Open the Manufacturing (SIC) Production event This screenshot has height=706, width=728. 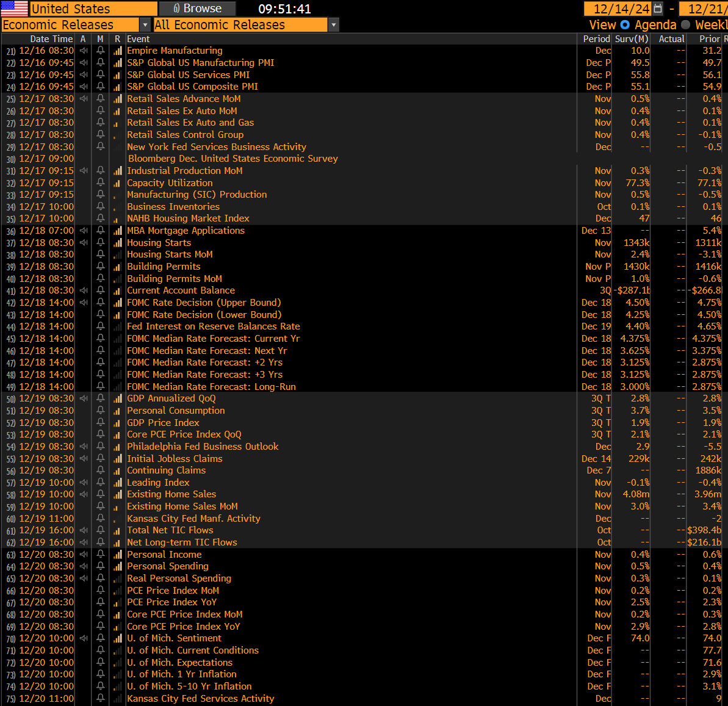(x=197, y=195)
